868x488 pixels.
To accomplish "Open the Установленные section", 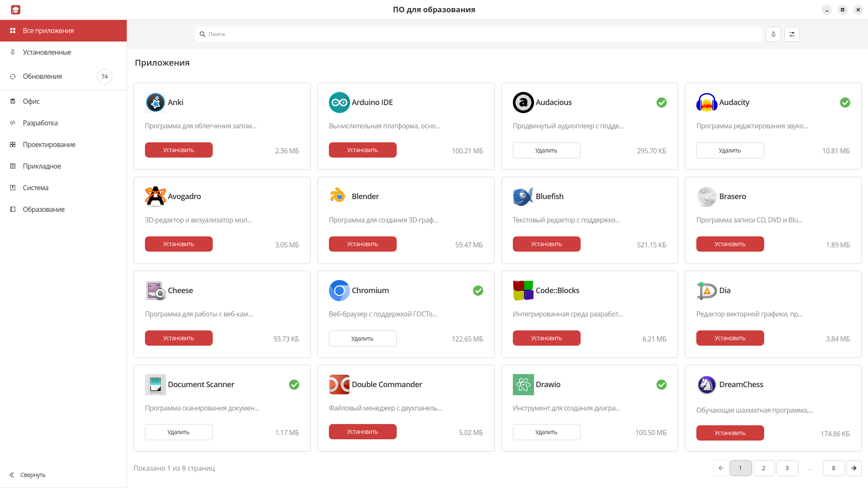I will pyautogui.click(x=63, y=52).
